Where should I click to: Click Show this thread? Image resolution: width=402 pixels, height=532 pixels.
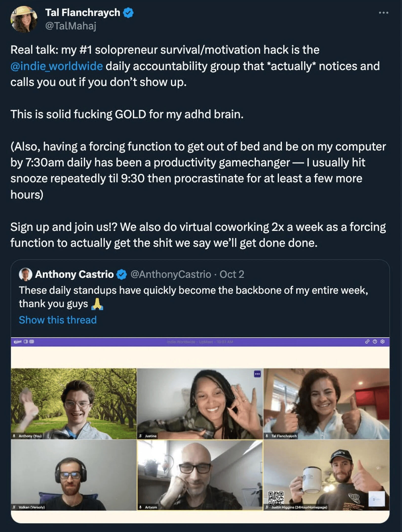point(57,320)
